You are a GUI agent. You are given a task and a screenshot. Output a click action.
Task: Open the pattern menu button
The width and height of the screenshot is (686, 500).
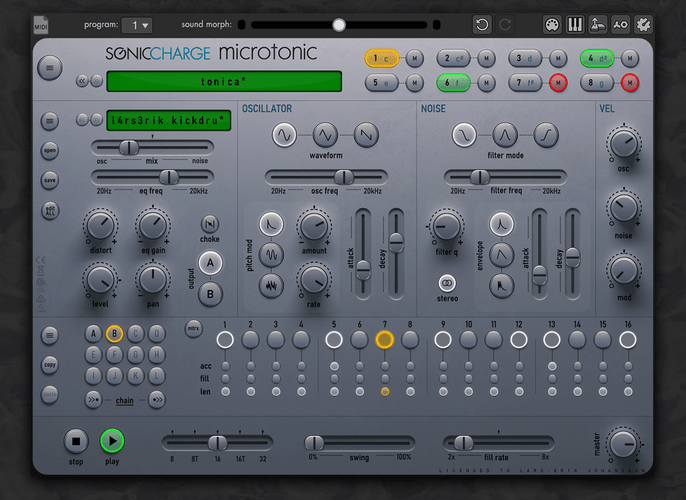50,336
